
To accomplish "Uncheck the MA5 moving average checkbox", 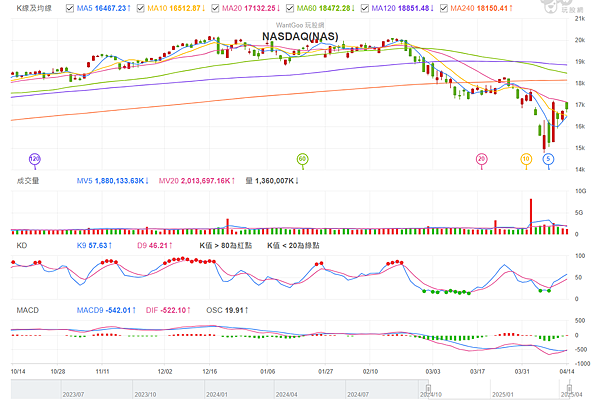I will click(70, 8).
